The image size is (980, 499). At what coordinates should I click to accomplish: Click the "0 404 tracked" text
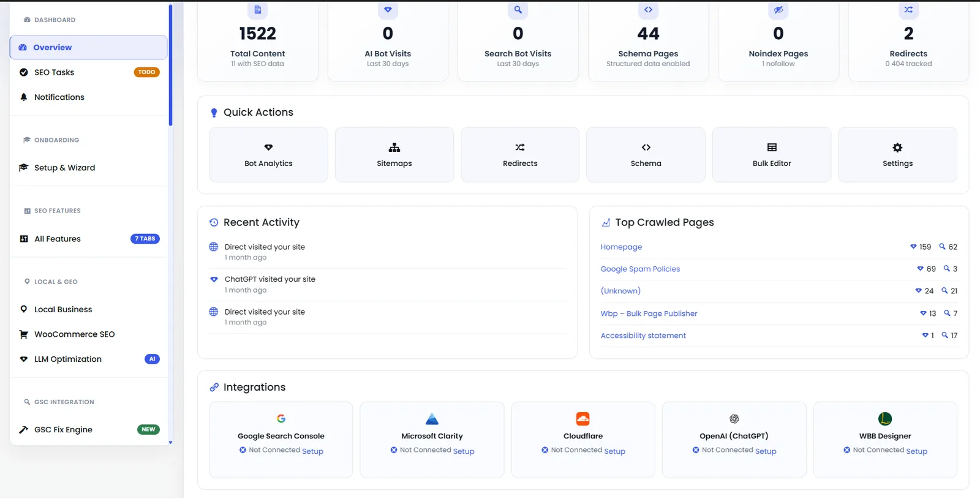pos(908,64)
